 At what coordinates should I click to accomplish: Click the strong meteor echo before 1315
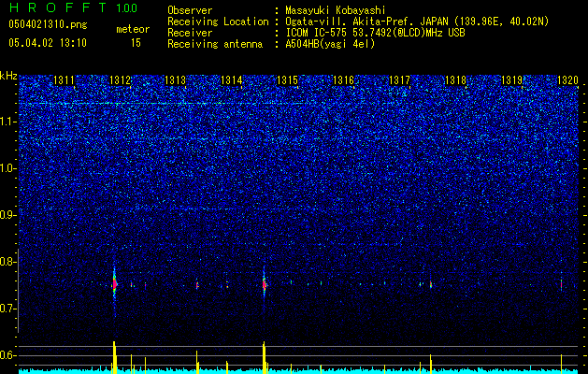point(265,284)
